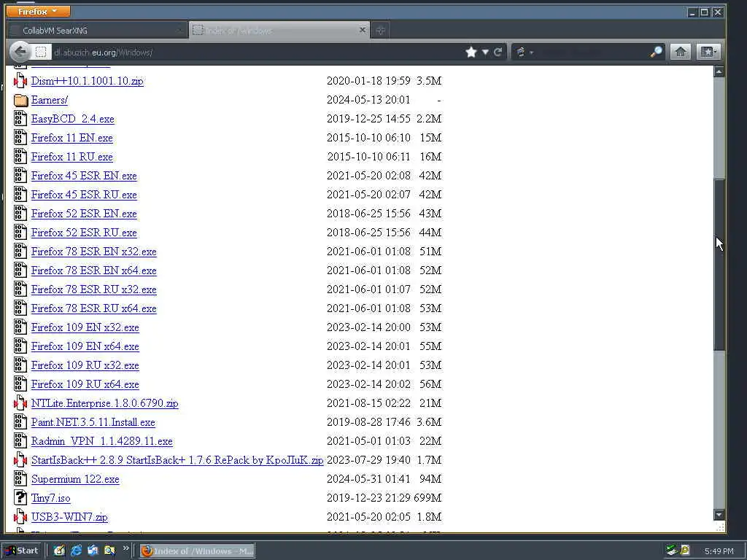747x560 pixels.
Task: Download Paint.NET.3.5.11.Install.exe
Action: tap(93, 422)
